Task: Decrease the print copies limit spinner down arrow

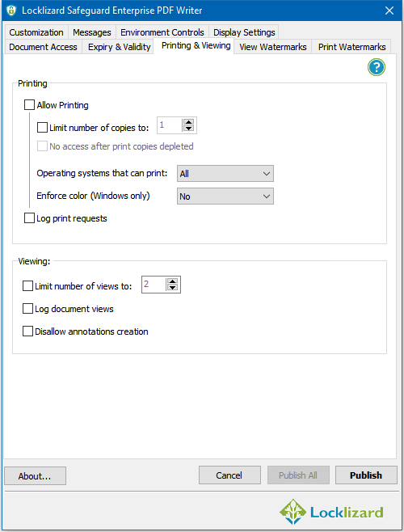Action: [x=188, y=129]
